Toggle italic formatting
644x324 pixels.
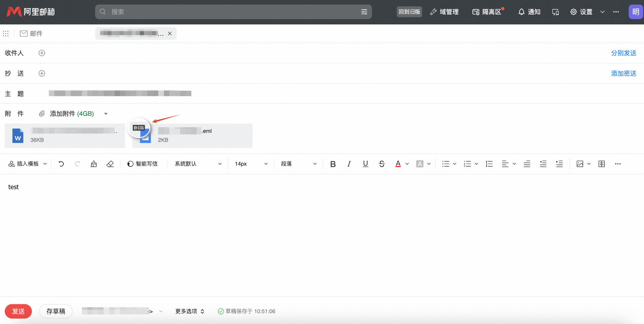349,164
